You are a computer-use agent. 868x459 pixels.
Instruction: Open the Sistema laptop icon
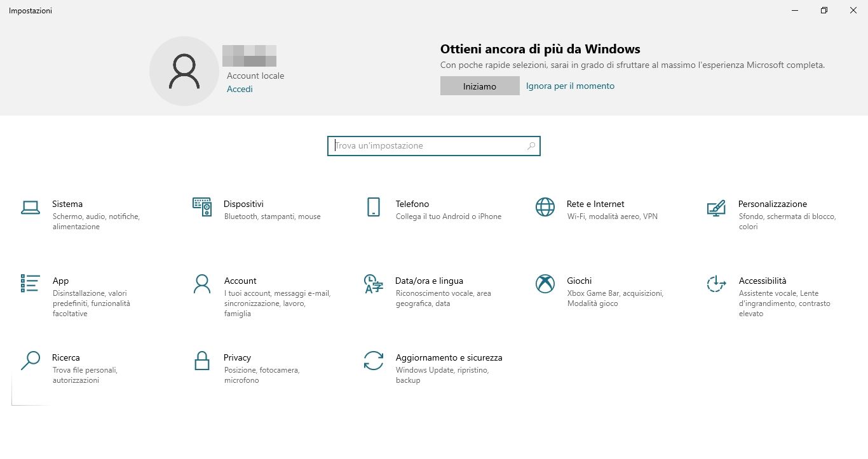point(31,207)
